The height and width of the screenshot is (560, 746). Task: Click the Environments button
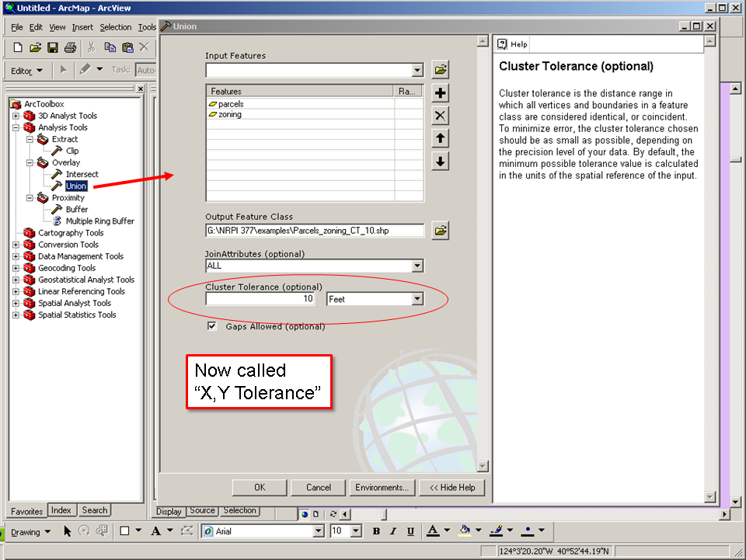click(382, 487)
